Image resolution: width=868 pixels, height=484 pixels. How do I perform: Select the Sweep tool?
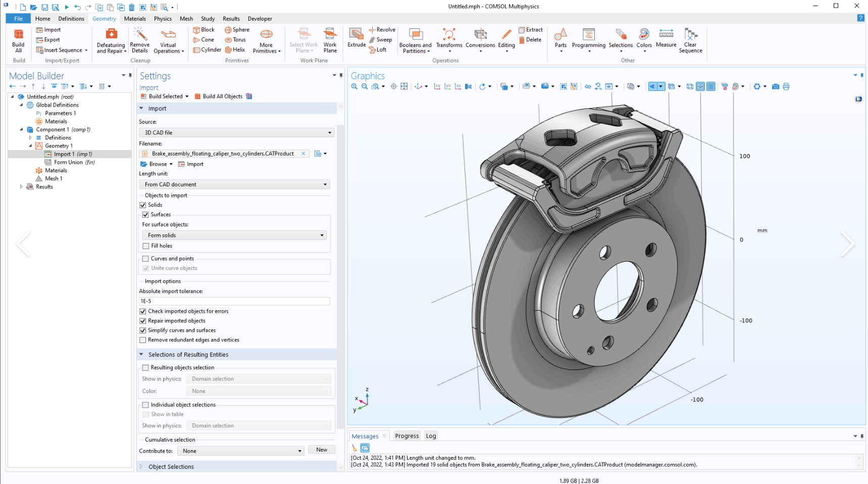[380, 40]
